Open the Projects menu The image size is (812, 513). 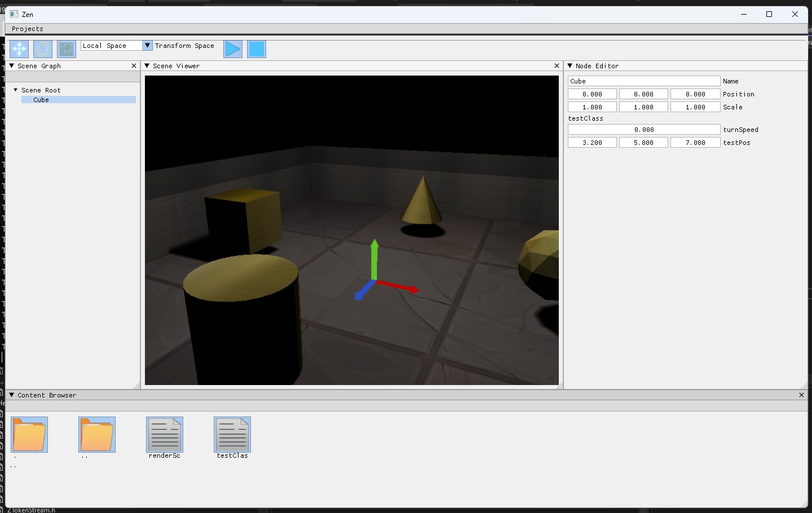tap(28, 29)
